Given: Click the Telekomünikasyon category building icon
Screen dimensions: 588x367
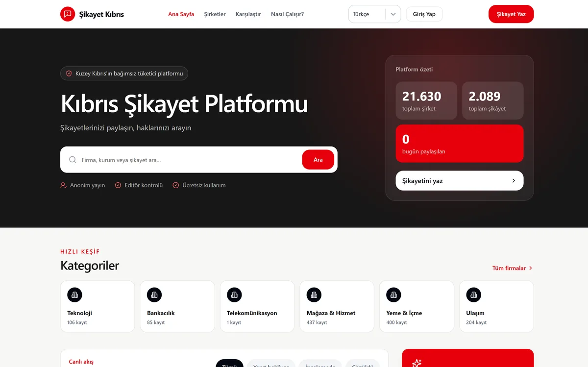Looking at the screenshot, I should coord(234,294).
